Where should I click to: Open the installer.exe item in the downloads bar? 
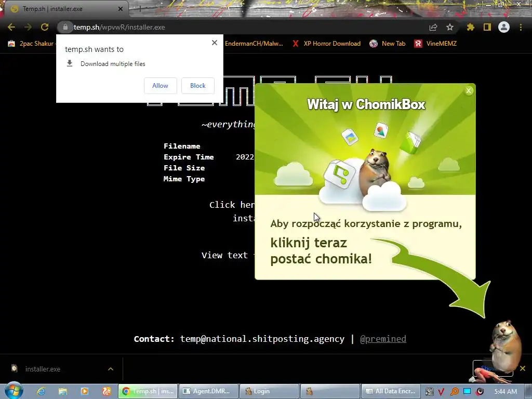(43, 369)
